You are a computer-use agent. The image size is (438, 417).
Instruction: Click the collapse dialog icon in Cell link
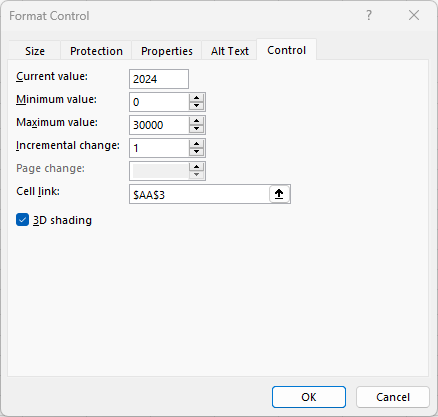tap(279, 194)
